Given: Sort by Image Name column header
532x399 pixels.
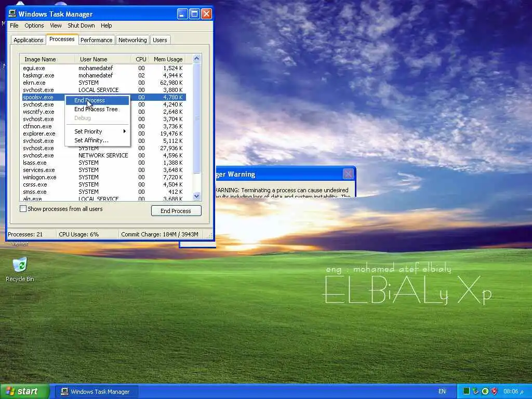Looking at the screenshot, I should coord(47,59).
